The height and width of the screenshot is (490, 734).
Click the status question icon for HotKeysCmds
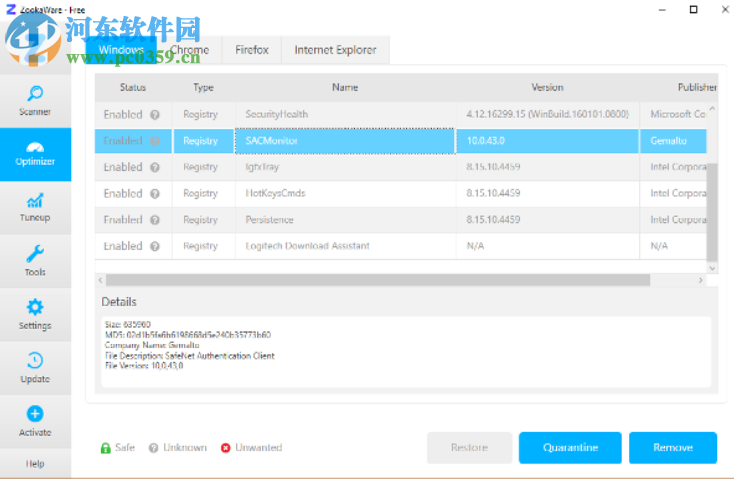point(155,193)
